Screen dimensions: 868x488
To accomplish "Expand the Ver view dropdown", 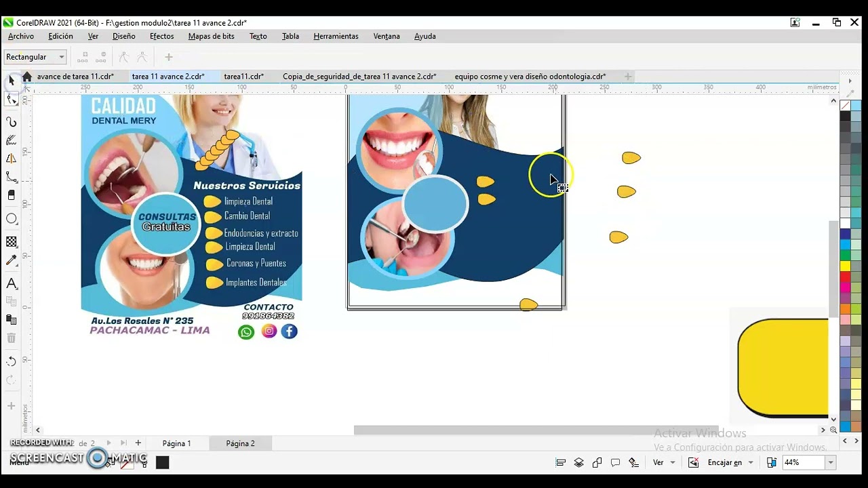I will click(x=673, y=462).
